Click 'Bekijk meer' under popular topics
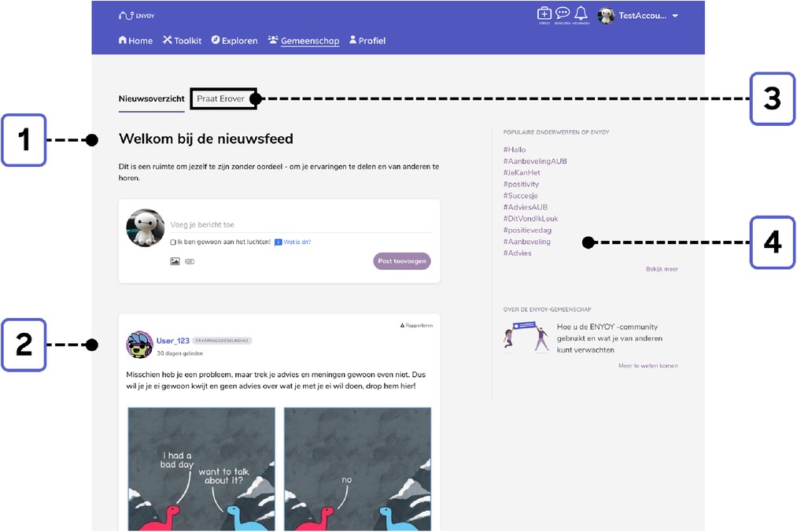This screenshot has height=532, width=797. tap(662, 269)
